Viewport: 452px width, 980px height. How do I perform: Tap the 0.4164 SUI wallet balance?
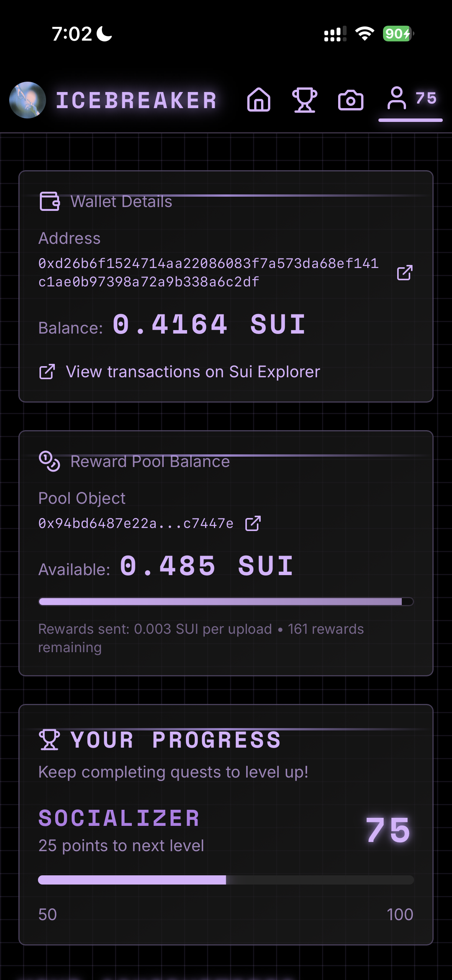click(x=209, y=325)
